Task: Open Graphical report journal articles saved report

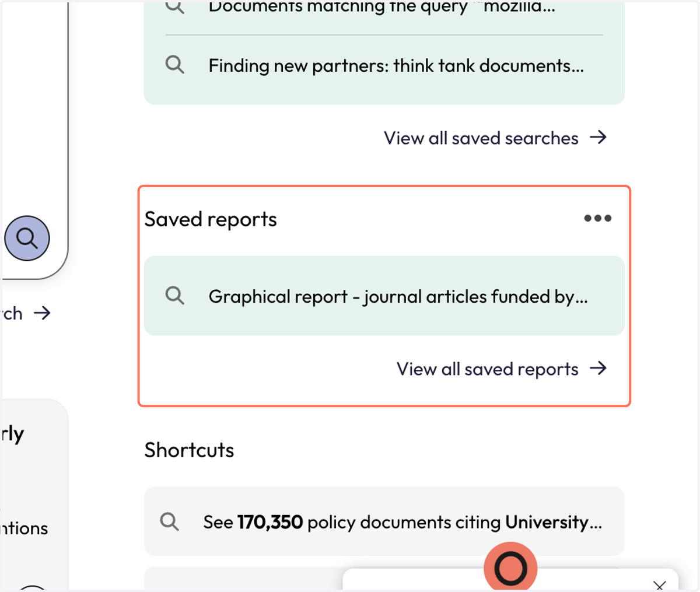Action: [384, 296]
